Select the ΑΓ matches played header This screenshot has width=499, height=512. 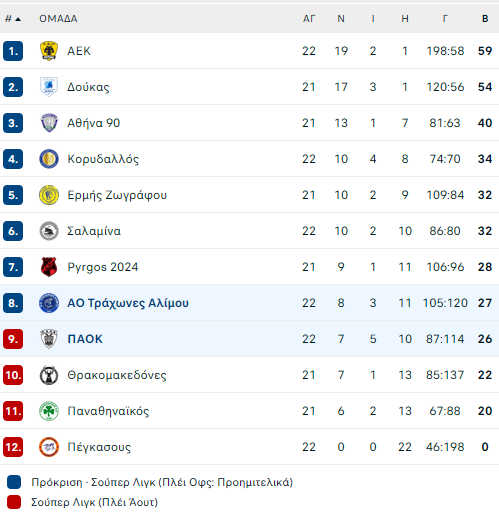coord(309,19)
